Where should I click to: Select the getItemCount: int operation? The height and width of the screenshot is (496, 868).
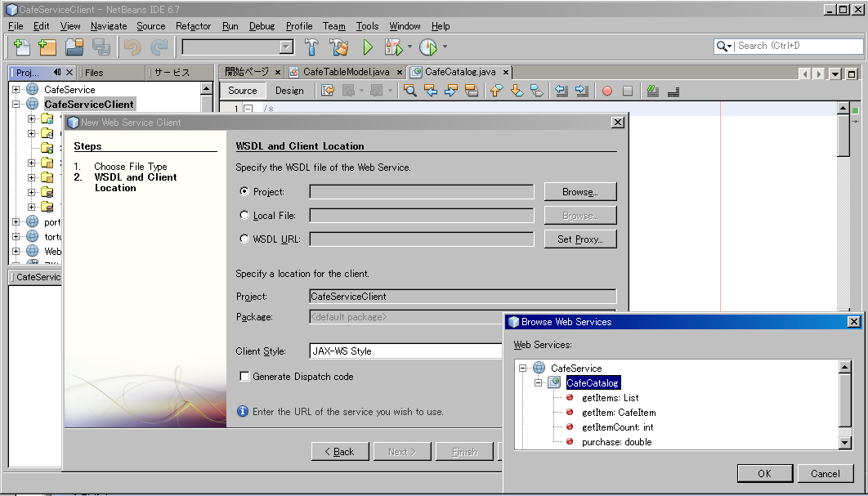[x=617, y=427]
